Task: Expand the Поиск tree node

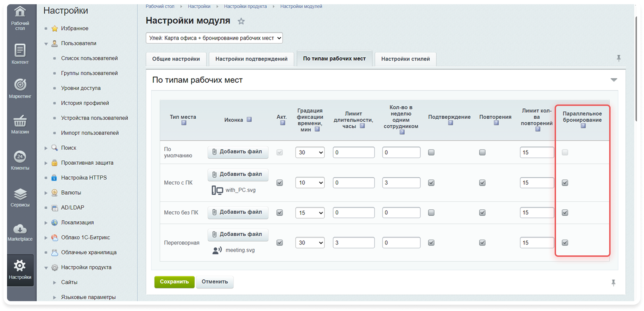Action: pos(46,148)
